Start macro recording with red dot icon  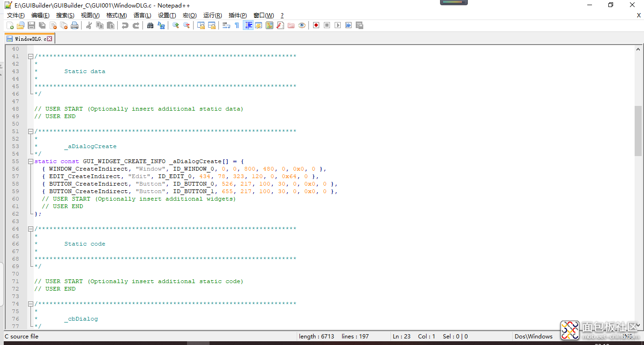pos(316,25)
